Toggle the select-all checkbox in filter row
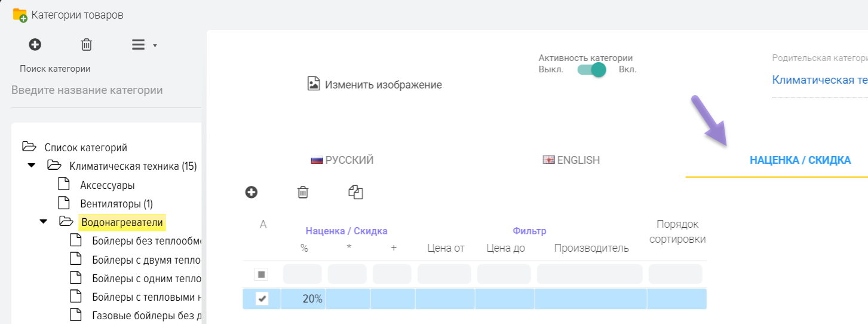The image size is (868, 324). [262, 274]
